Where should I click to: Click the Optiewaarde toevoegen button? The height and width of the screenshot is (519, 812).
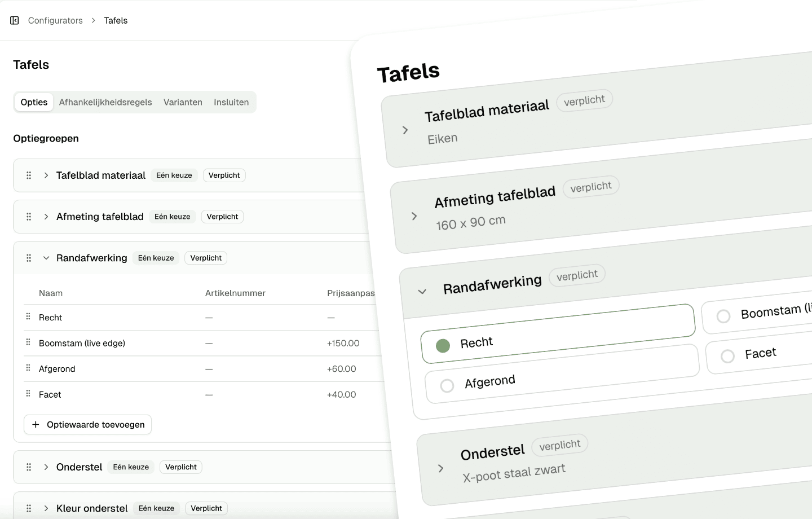point(87,424)
